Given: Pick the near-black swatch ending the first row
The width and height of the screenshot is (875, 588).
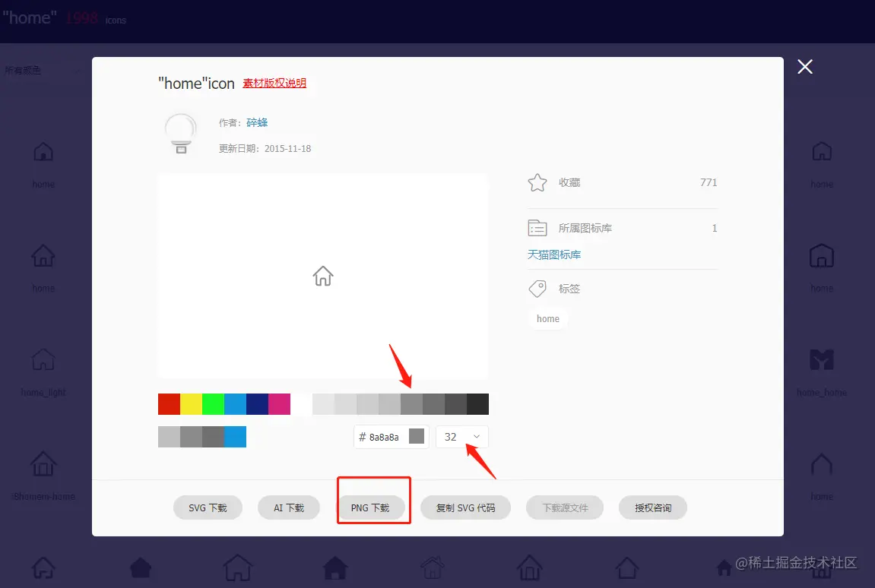Looking at the screenshot, I should (x=477, y=404).
